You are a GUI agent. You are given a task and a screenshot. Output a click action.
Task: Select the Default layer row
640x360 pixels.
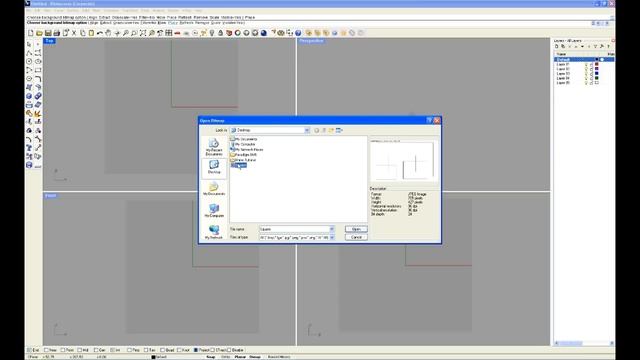(584, 60)
